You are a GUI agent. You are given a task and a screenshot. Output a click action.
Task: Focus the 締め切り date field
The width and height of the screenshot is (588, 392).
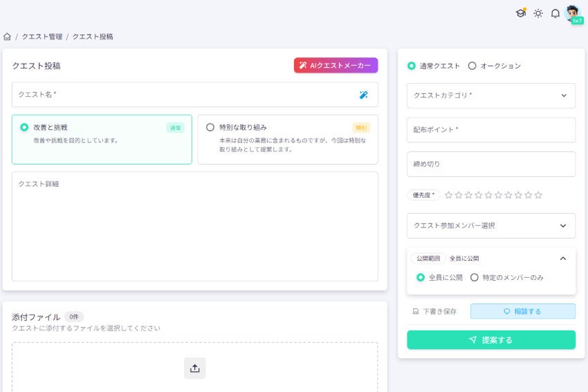click(x=491, y=164)
